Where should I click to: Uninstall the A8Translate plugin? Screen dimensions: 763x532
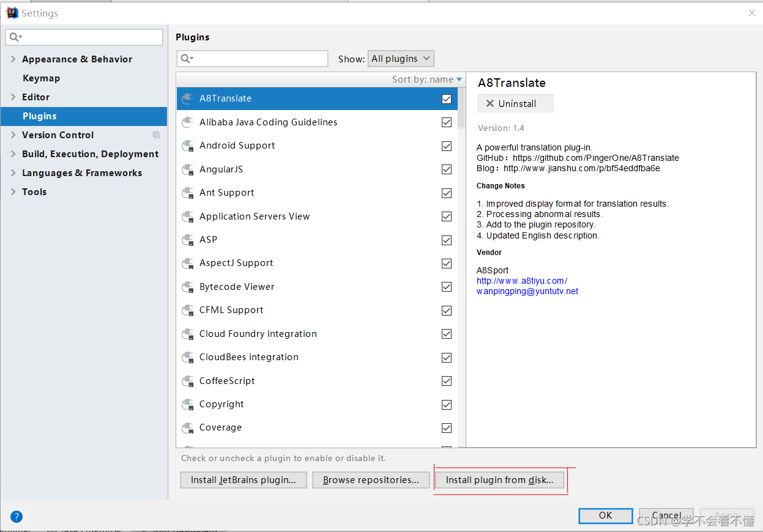(516, 103)
